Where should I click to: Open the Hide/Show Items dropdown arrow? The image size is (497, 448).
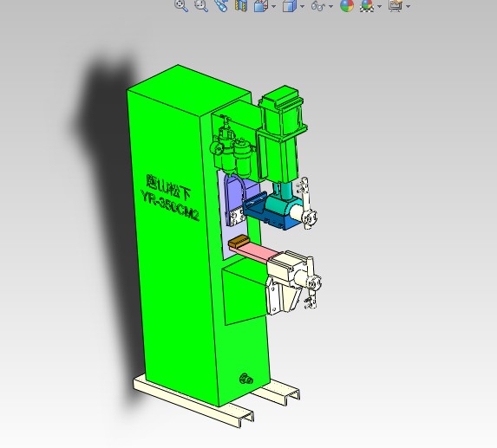coord(331,6)
